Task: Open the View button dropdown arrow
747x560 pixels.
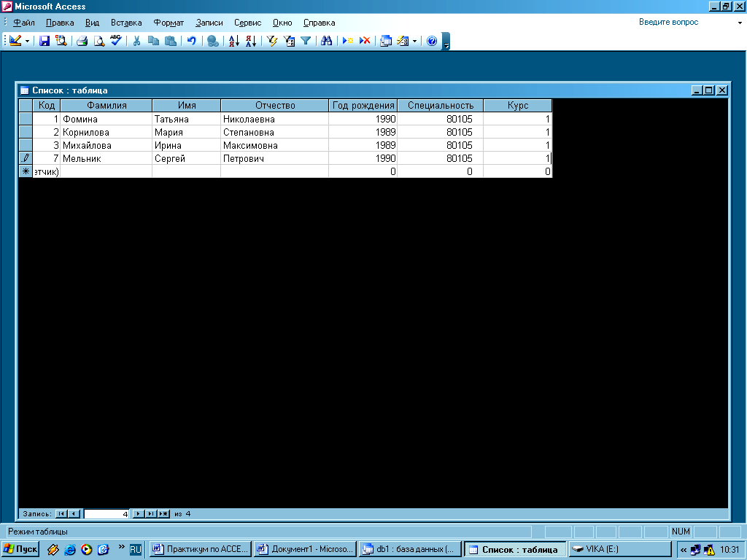Action: coord(27,42)
